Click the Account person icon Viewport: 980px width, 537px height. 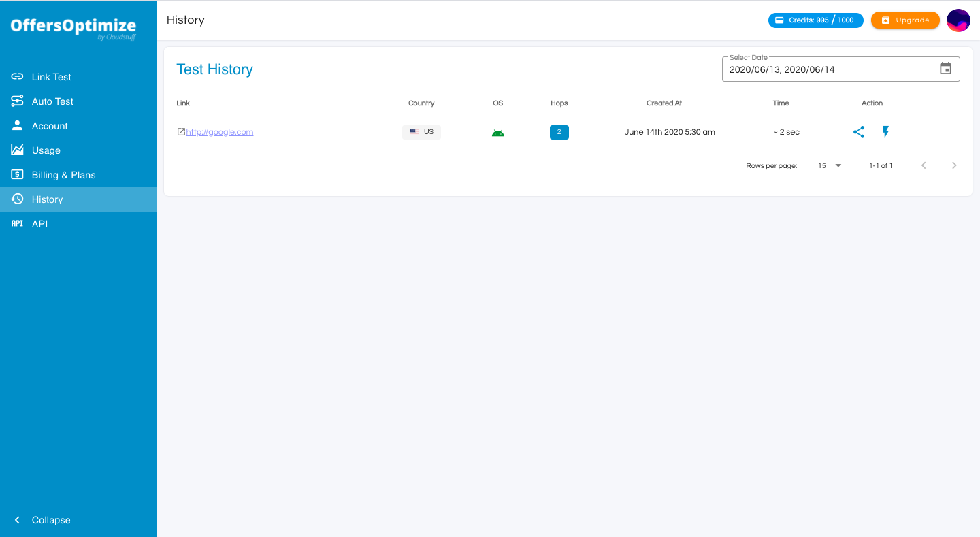[17, 125]
